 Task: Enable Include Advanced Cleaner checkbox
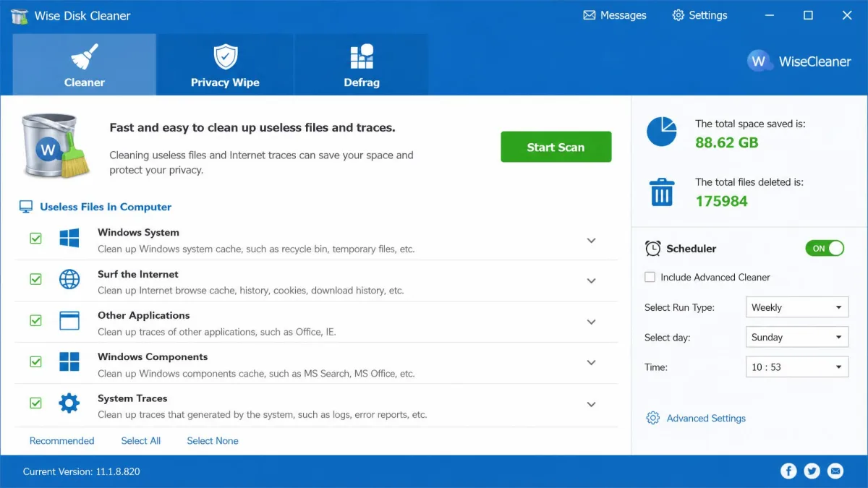650,277
